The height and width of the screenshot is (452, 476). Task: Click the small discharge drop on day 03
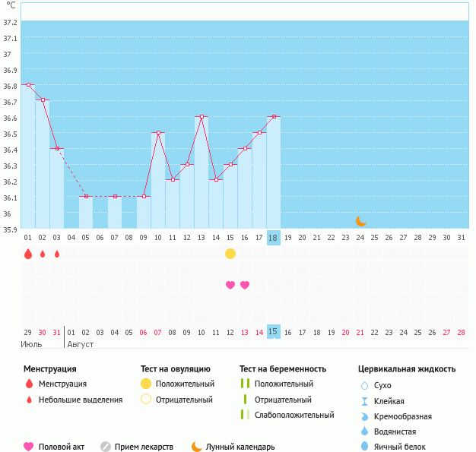pos(57,254)
